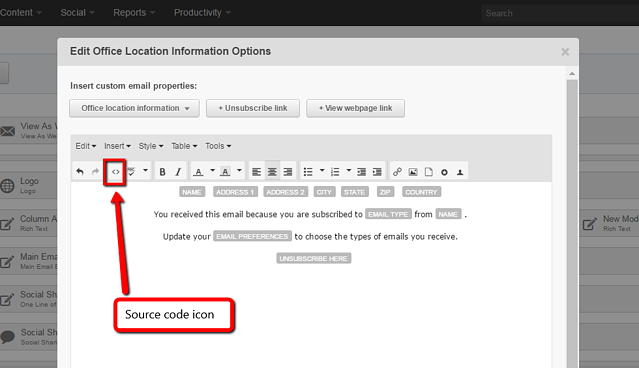Select the CITY token

pos(324,192)
